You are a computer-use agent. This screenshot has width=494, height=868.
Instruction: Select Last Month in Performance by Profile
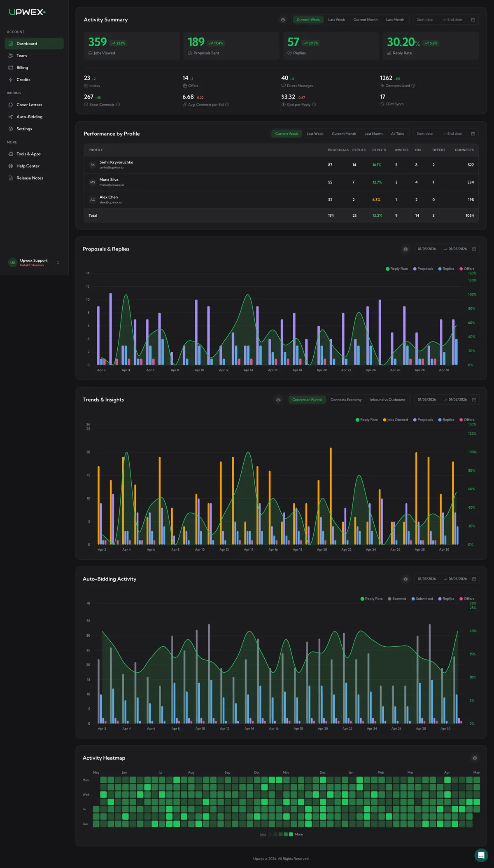coord(373,133)
